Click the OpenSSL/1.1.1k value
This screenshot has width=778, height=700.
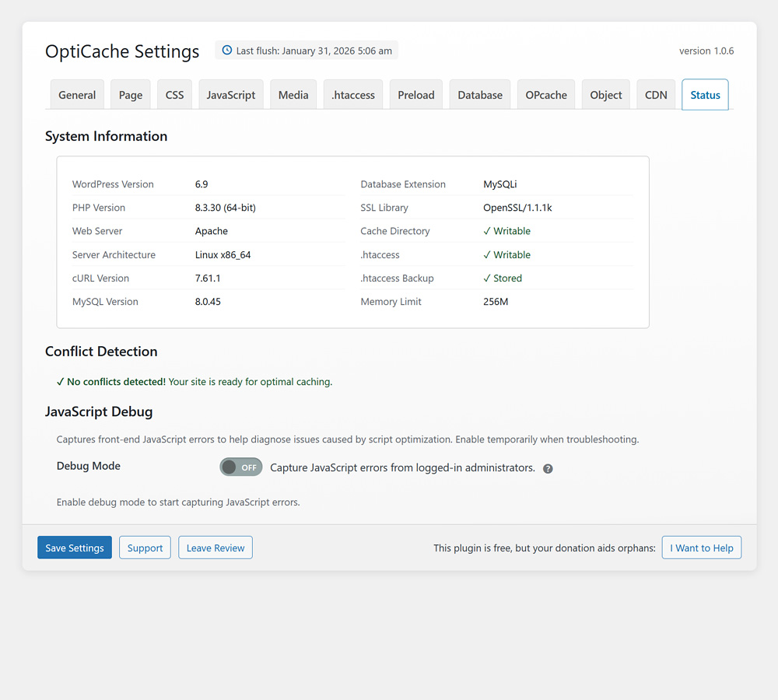[x=517, y=208]
